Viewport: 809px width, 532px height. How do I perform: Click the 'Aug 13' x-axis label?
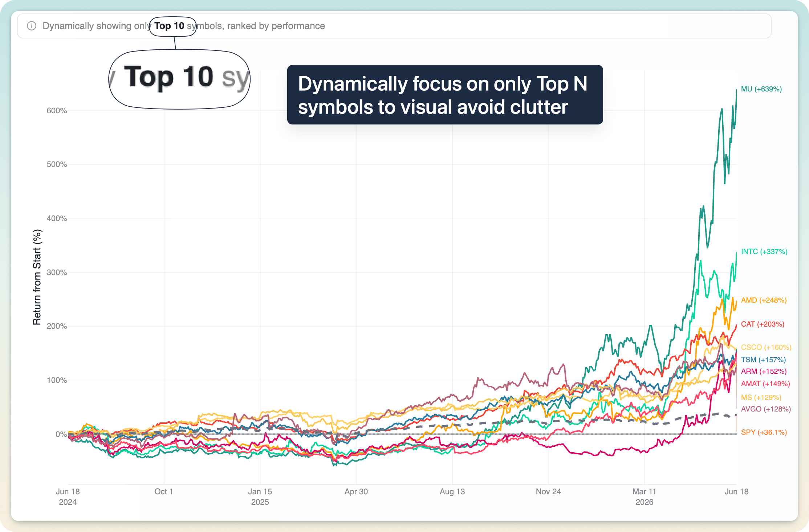(x=452, y=492)
